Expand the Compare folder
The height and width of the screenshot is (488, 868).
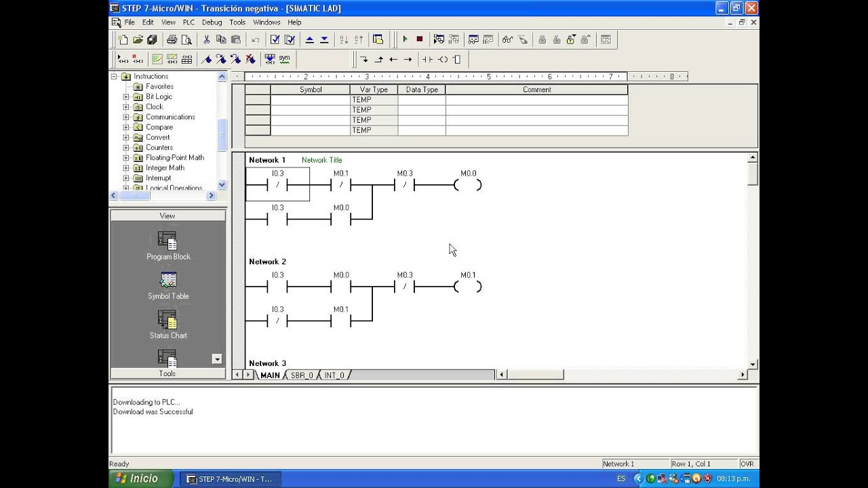pyautogui.click(x=126, y=127)
